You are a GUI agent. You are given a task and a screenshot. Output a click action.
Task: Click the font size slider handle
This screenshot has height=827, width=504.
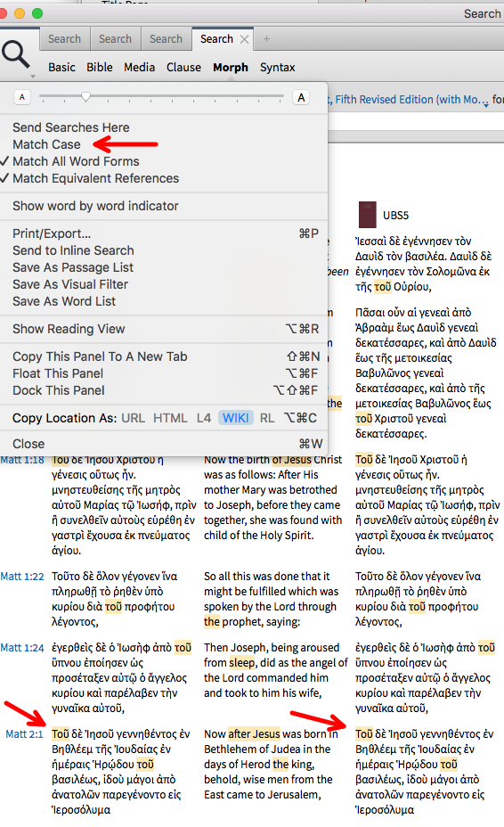(x=85, y=97)
